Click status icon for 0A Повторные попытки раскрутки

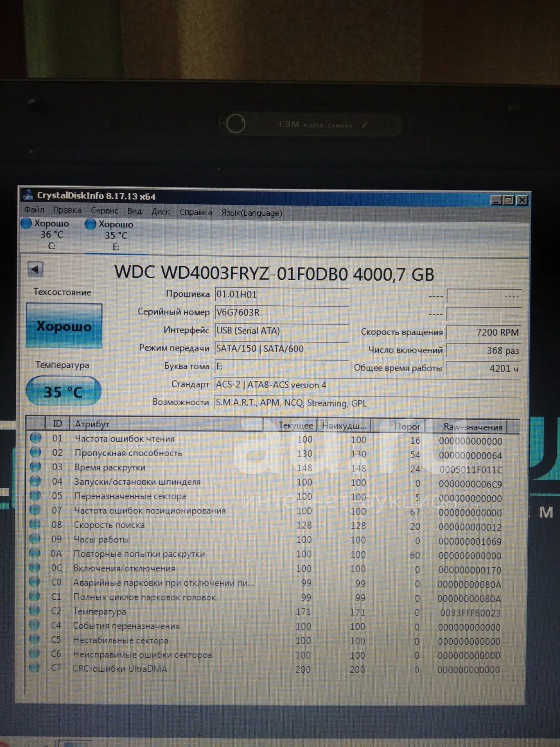[x=35, y=553]
